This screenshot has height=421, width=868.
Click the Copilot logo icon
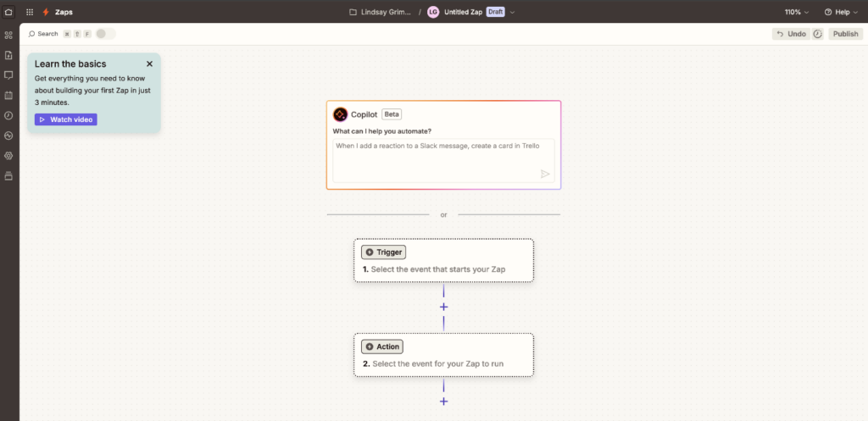(x=340, y=114)
